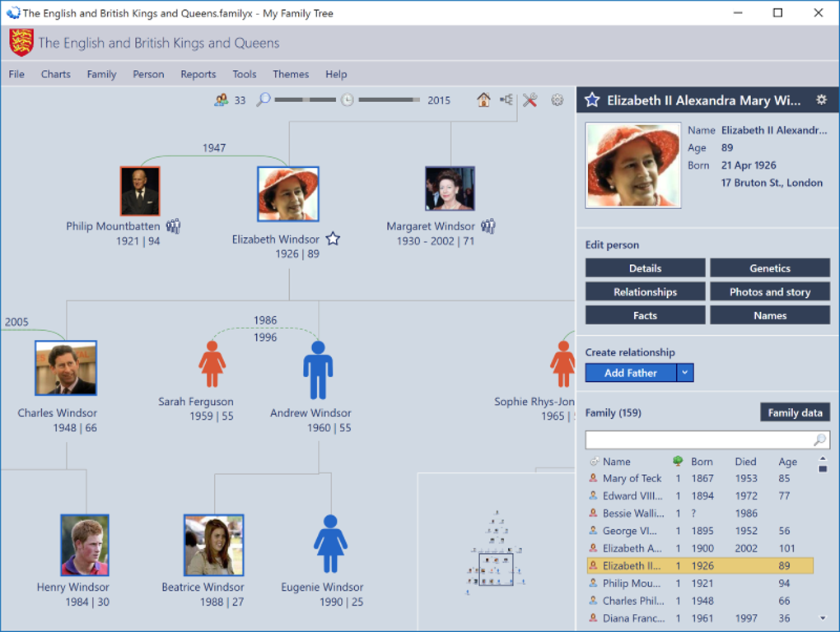Select Philip Mountbatten's photo in the chart
The image size is (840, 632).
[x=140, y=191]
